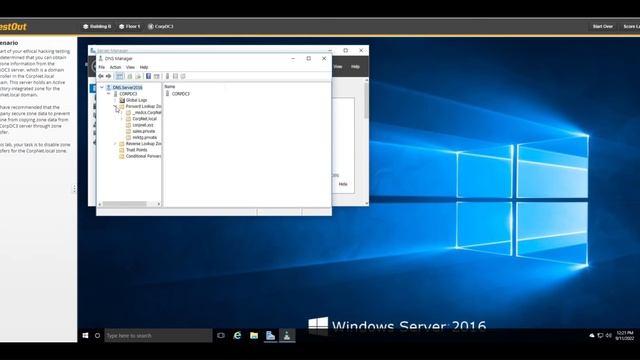Click the volume icon in system tray
This screenshot has width=640, height=360.
tap(609, 336)
